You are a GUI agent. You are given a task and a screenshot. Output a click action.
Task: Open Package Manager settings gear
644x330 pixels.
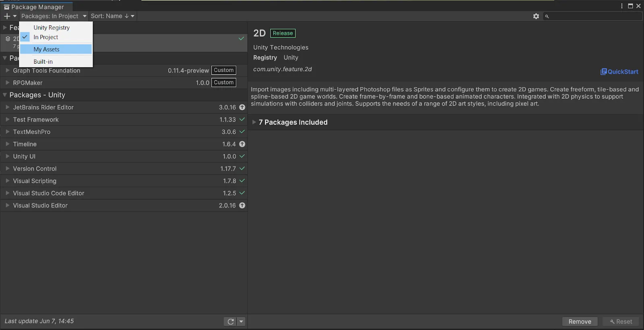[536, 16]
